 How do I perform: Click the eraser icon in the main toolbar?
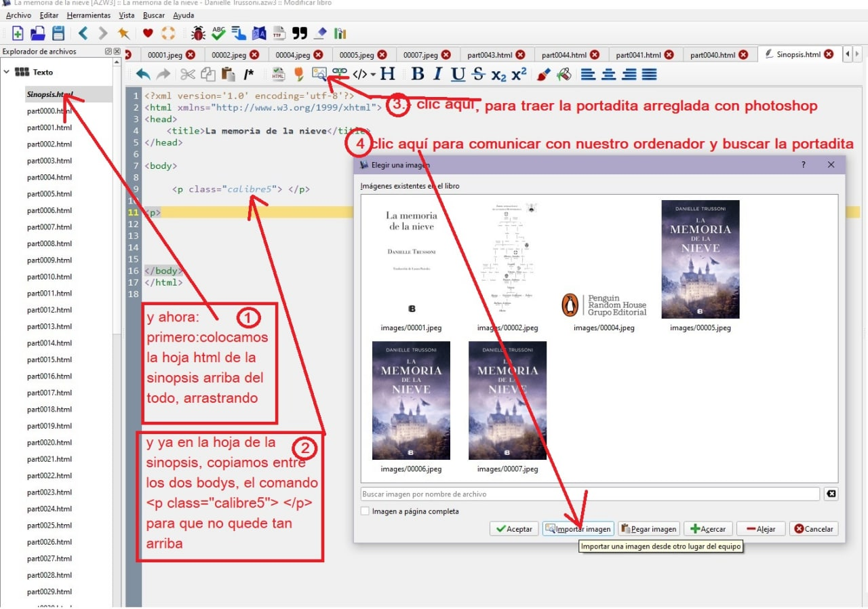pyautogui.click(x=320, y=33)
